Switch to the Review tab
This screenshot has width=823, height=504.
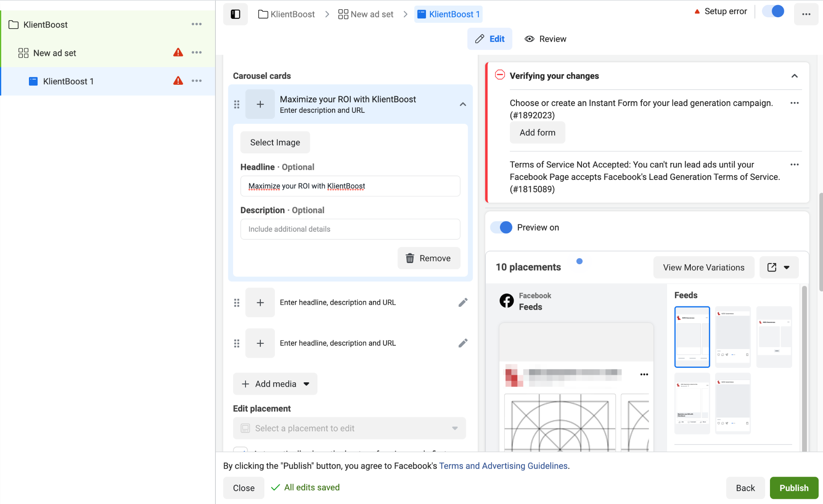coord(545,39)
